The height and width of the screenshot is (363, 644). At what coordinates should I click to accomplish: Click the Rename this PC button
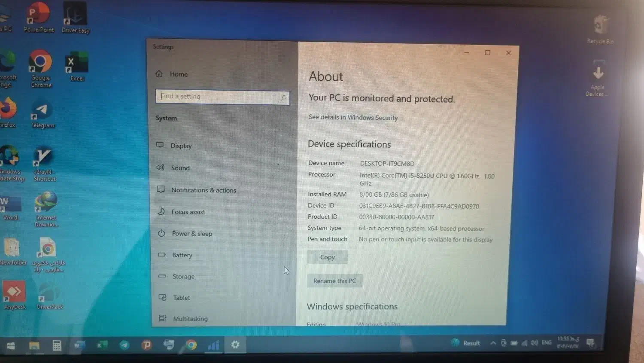click(334, 281)
